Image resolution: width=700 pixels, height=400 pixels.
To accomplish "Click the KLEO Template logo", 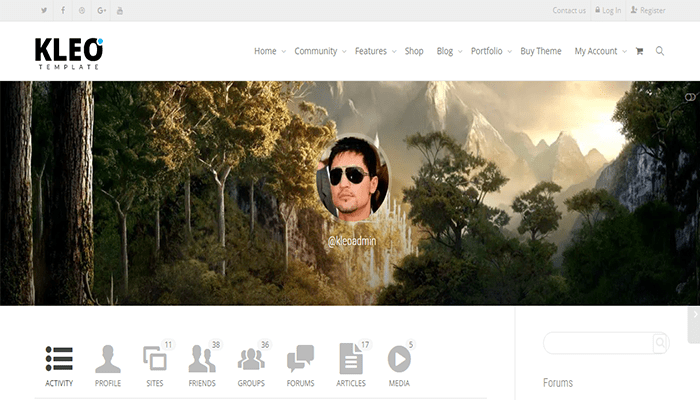I will click(x=69, y=54).
